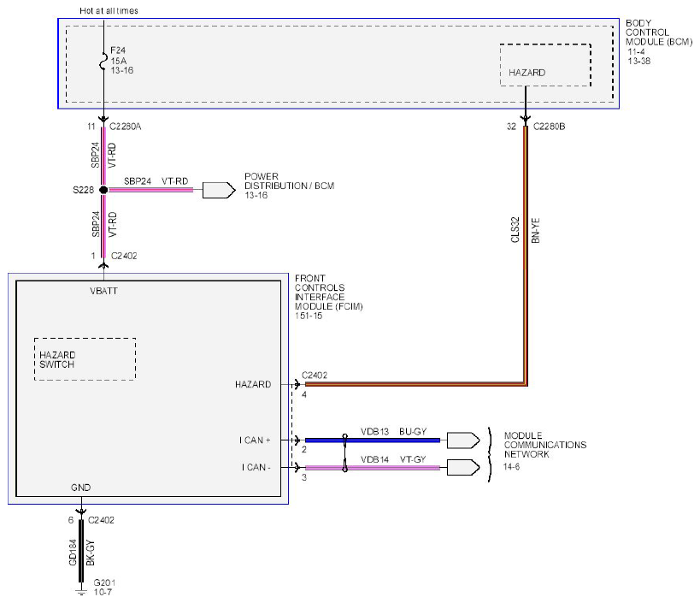Click the VDB13 BU-GY network arrow connector
This screenshot has width=700, height=603.
pyautogui.click(x=463, y=440)
